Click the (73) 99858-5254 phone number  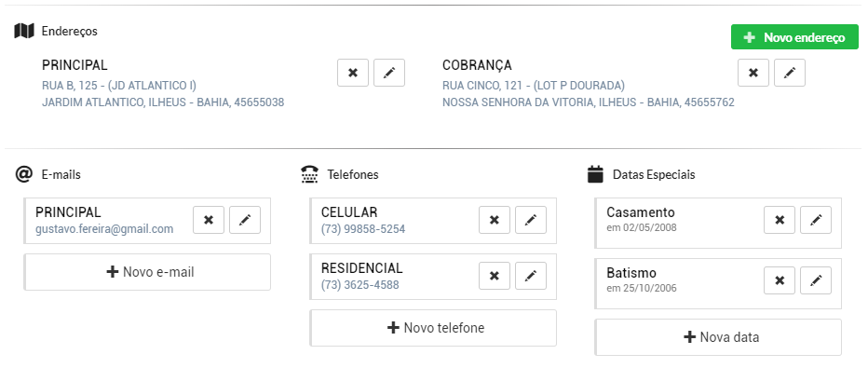tap(363, 228)
